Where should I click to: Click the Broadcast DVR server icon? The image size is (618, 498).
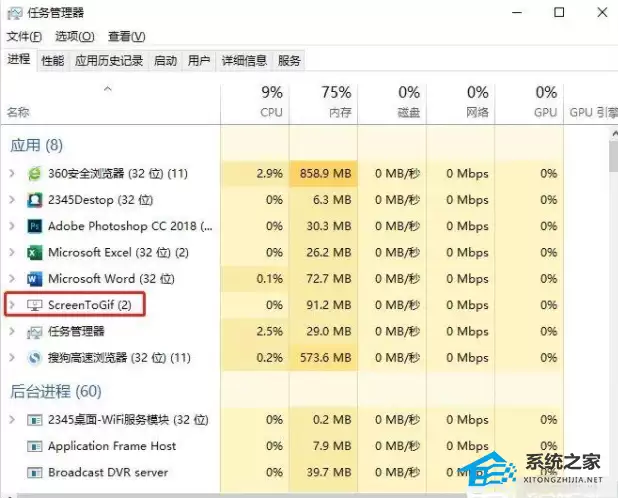point(34,472)
